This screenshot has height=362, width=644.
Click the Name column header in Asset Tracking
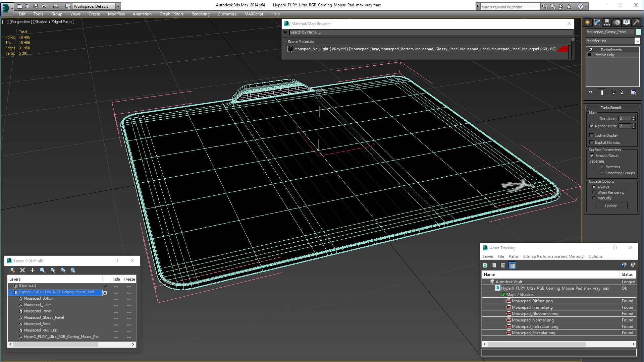coord(551,275)
